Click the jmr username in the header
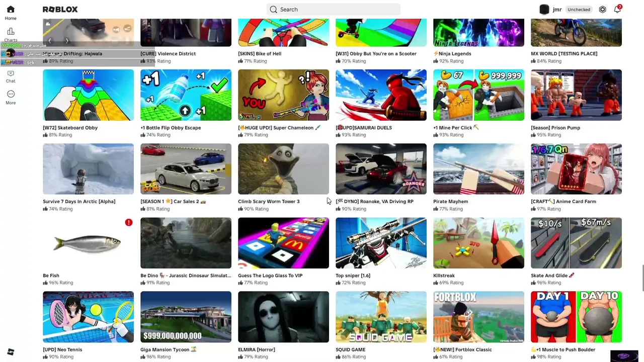Viewport: 644px width, 362px height. (557, 10)
